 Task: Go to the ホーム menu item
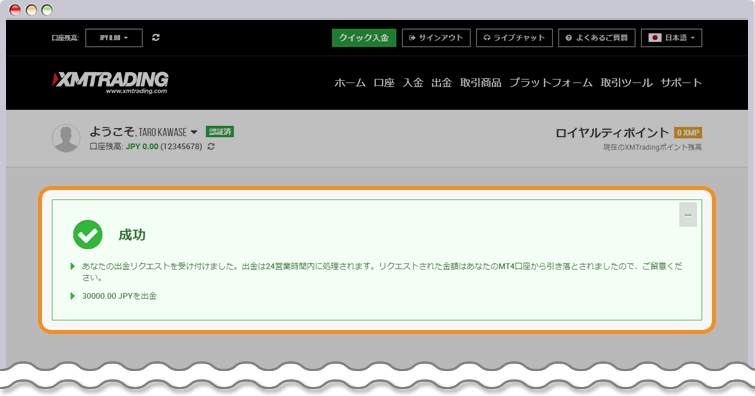(x=350, y=83)
